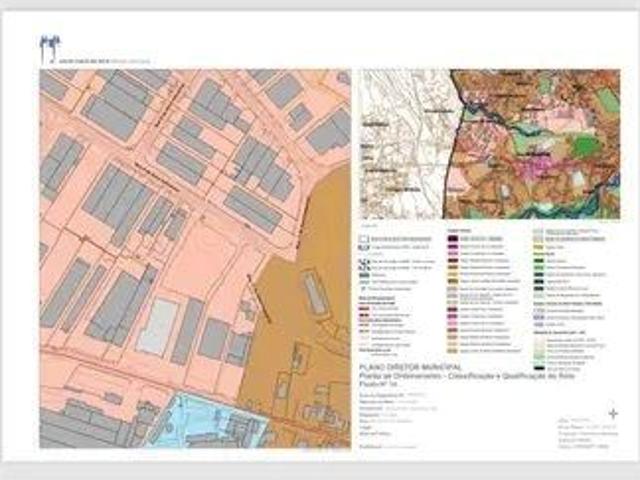The height and width of the screenshot is (480, 640).
Task: Click the elongated building inside the brown zone
Action: [x=313, y=293]
